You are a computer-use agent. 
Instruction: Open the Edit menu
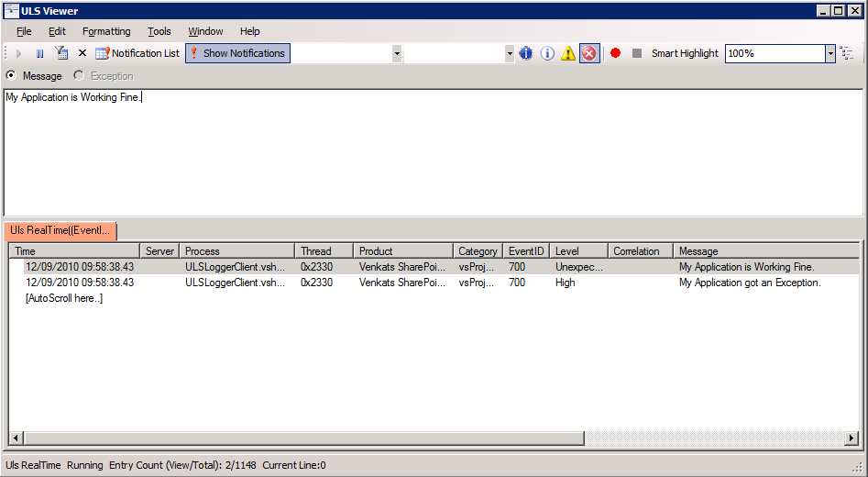pos(57,31)
